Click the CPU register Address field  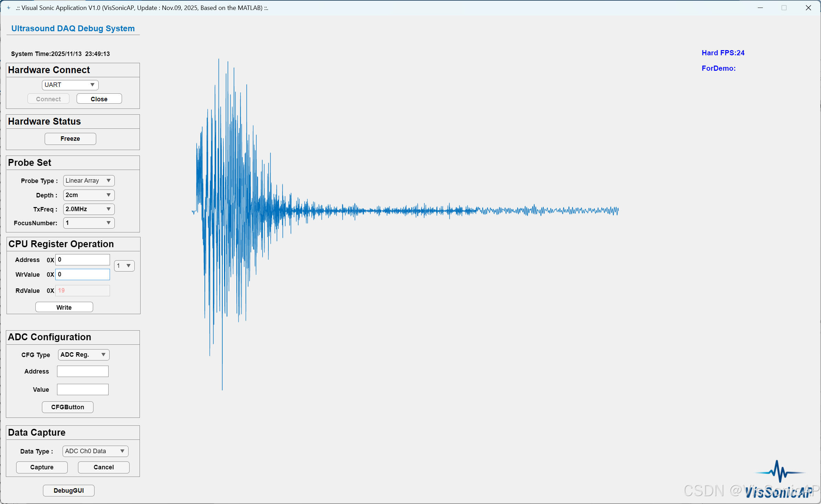[x=83, y=260]
